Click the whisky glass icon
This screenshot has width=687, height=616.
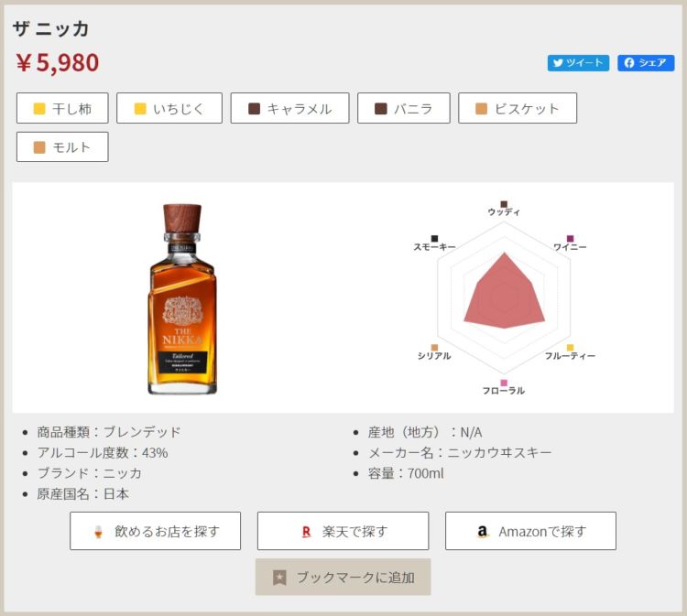(x=98, y=532)
